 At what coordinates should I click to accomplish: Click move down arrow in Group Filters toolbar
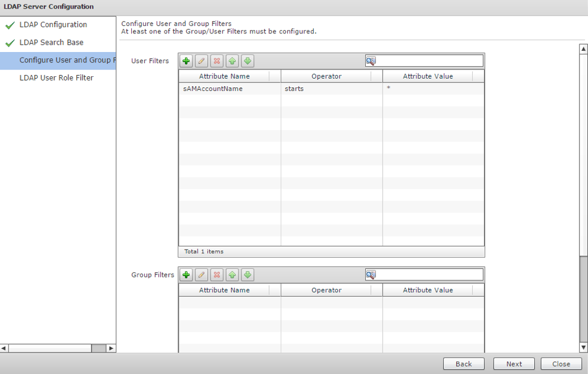tap(248, 275)
